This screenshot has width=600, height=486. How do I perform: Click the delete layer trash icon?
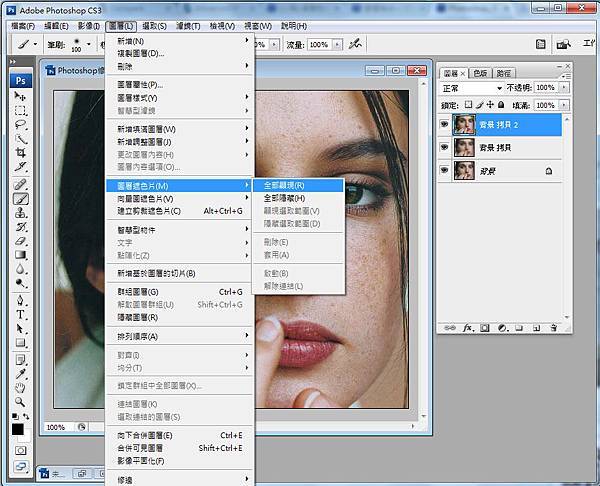(x=553, y=328)
